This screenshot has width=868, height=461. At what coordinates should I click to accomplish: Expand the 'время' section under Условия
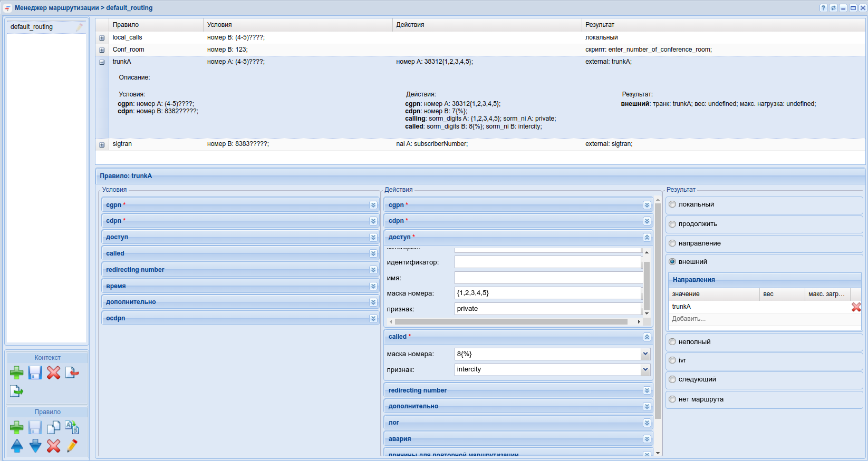click(373, 286)
